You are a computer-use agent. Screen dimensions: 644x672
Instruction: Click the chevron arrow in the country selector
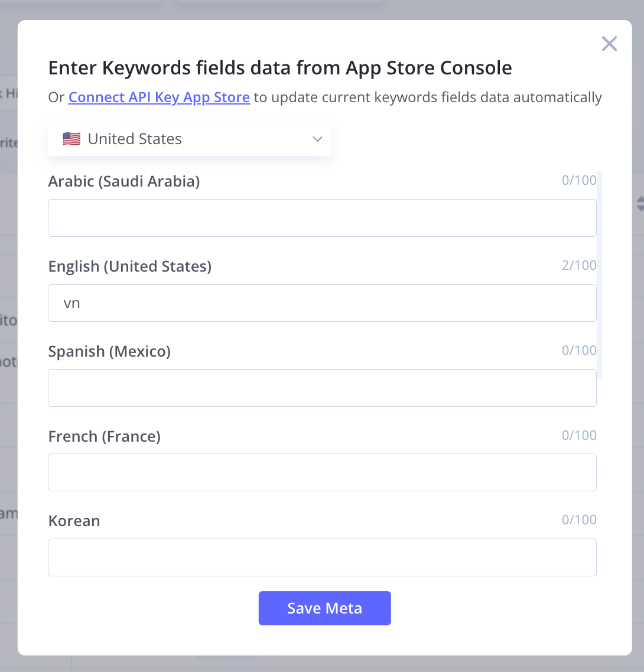coord(317,139)
